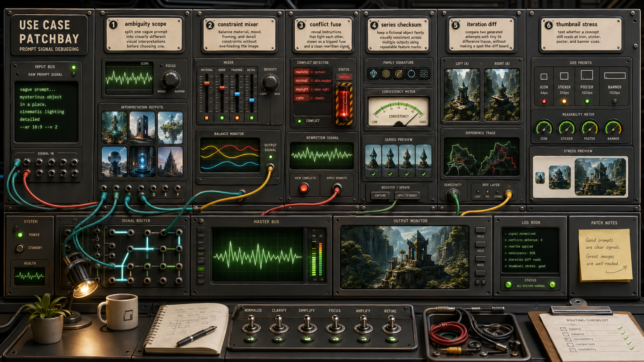Toggle the Simplify switch

(x=307, y=322)
